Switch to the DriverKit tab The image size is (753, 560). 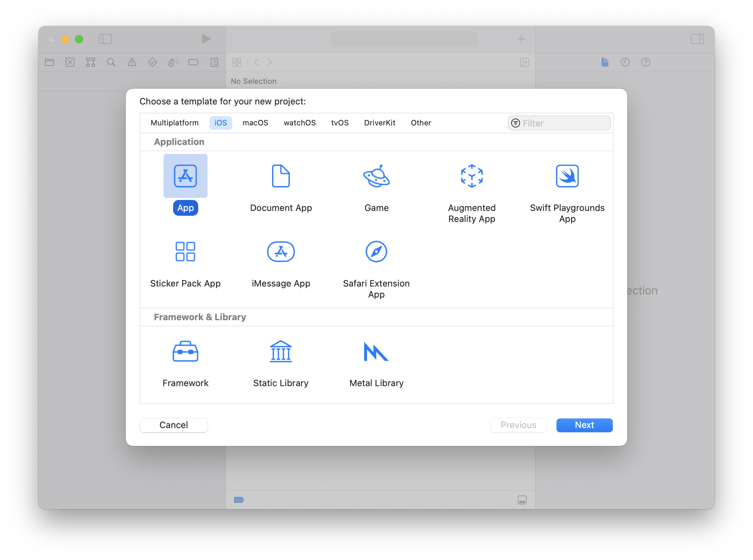pyautogui.click(x=380, y=123)
